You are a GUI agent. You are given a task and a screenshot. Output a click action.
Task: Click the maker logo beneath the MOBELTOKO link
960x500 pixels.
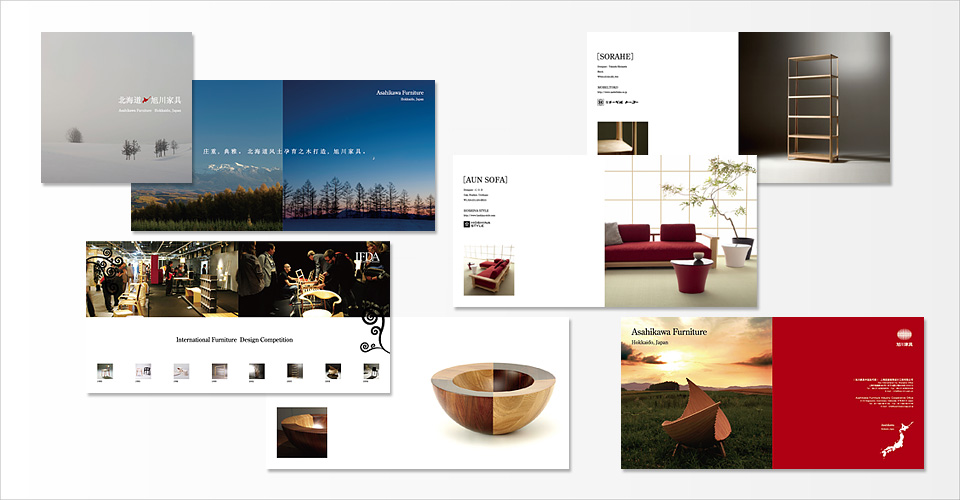[617, 102]
